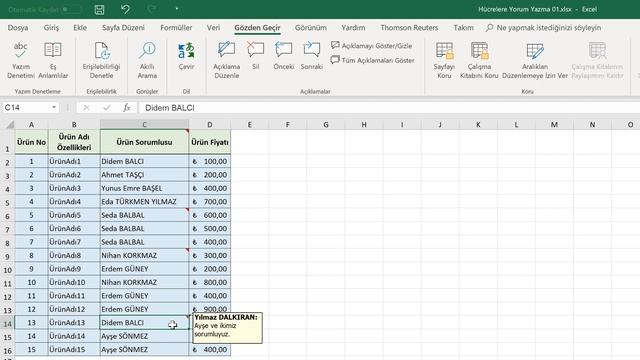
Task: Switch to the Veri tab
Action: [x=213, y=28]
